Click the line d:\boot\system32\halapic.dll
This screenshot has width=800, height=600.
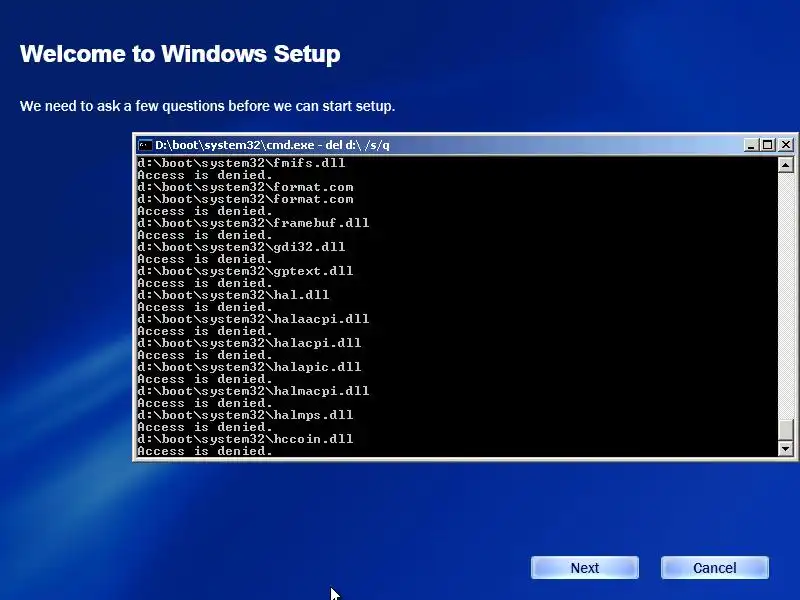(x=249, y=367)
